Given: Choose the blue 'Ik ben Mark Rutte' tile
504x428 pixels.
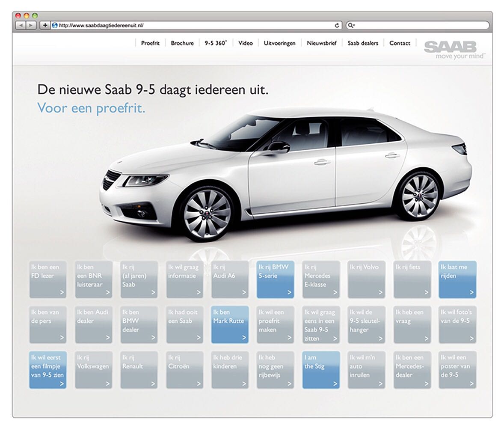Looking at the screenshot, I should [230, 324].
